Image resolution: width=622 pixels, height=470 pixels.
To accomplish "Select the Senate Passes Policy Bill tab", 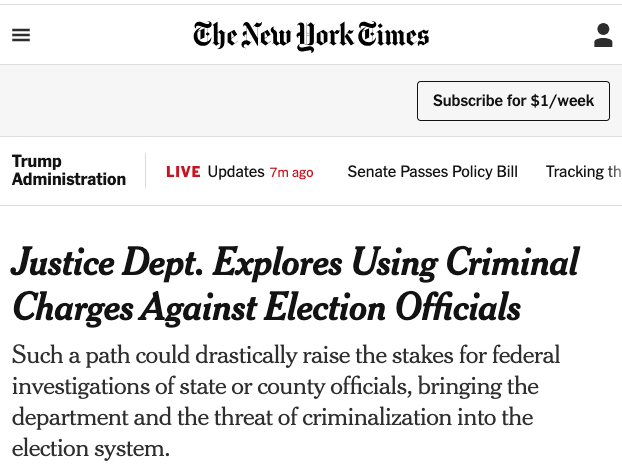I will point(433,172).
